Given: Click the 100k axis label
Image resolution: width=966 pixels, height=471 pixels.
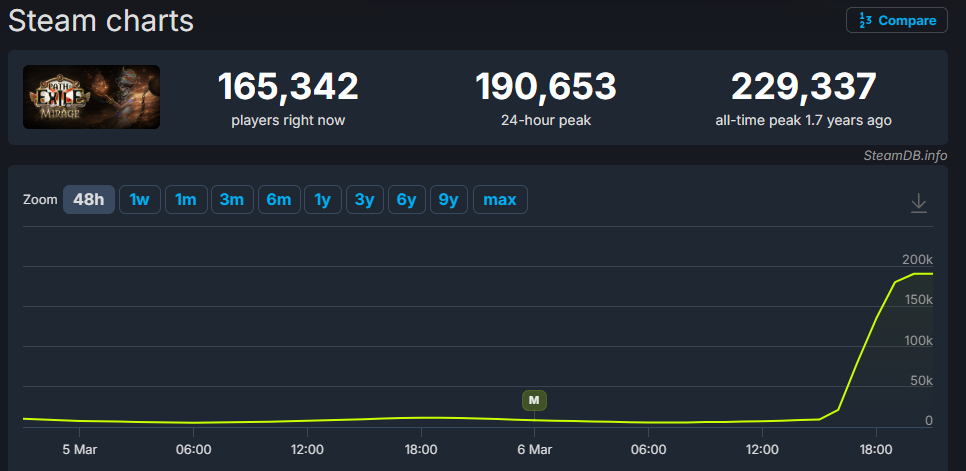Looking at the screenshot, I should click(917, 340).
